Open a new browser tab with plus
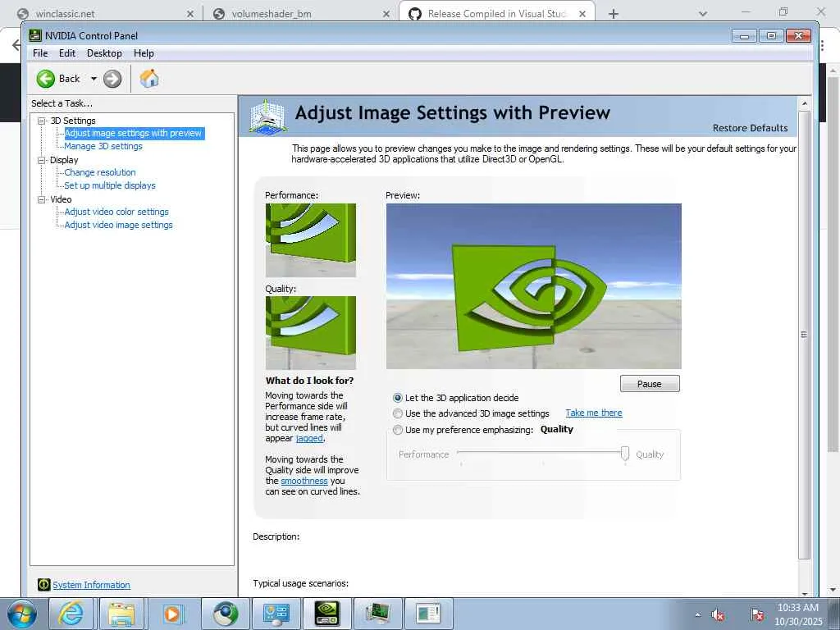The height and width of the screenshot is (630, 840). (x=614, y=14)
